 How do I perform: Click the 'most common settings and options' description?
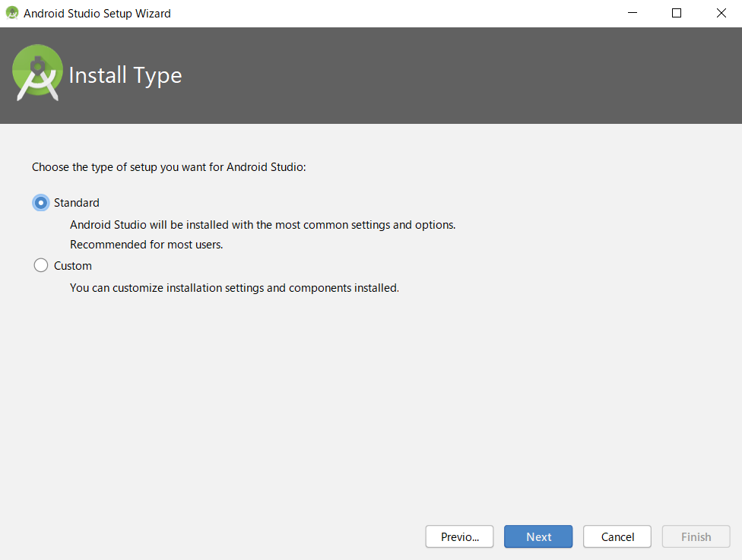(x=262, y=225)
